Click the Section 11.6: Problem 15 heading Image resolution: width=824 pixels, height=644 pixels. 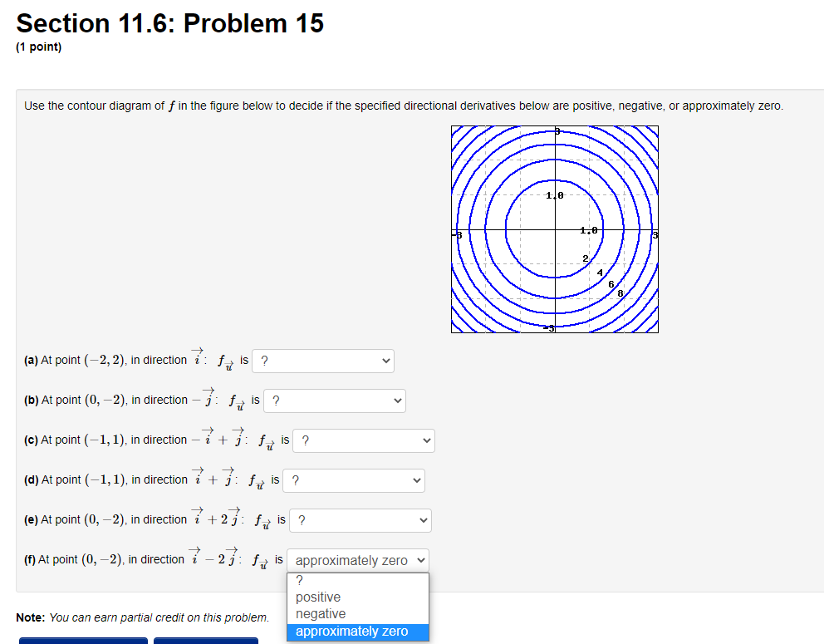coord(169,22)
